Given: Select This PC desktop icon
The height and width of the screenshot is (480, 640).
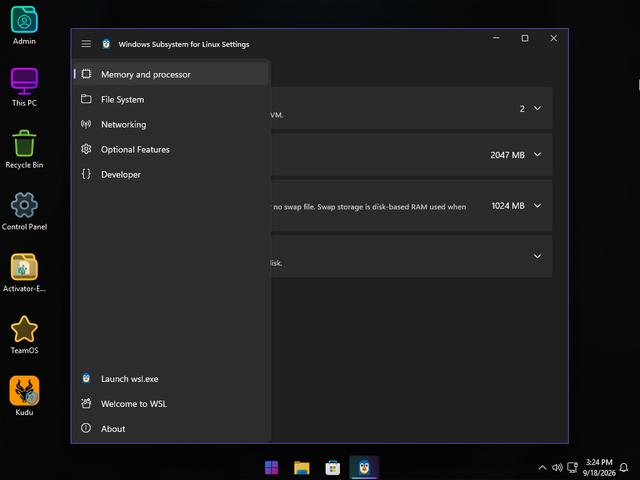Looking at the screenshot, I should pyautogui.click(x=24, y=87).
